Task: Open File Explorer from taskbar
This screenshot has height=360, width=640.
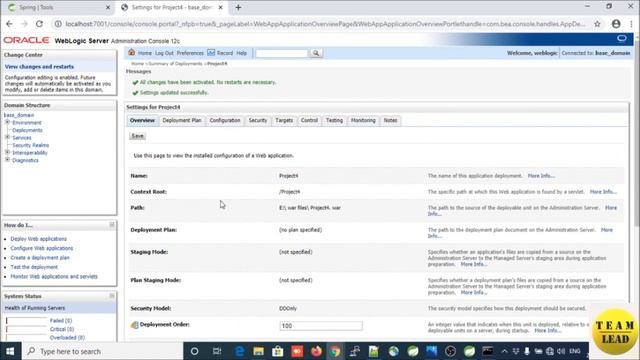Action: click(x=258, y=351)
